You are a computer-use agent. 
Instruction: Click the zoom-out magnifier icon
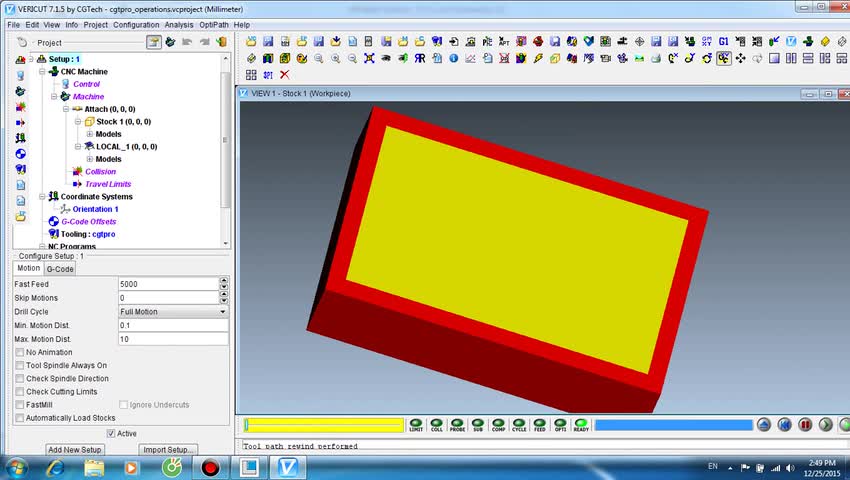(x=352, y=58)
